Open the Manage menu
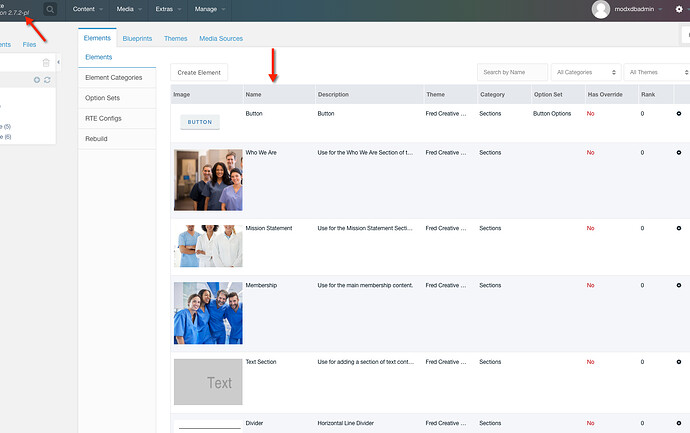The width and height of the screenshot is (690, 433). pos(209,9)
